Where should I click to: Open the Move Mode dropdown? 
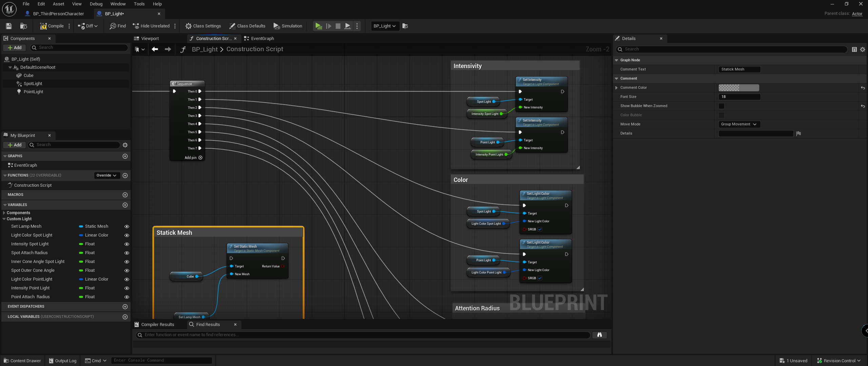739,124
